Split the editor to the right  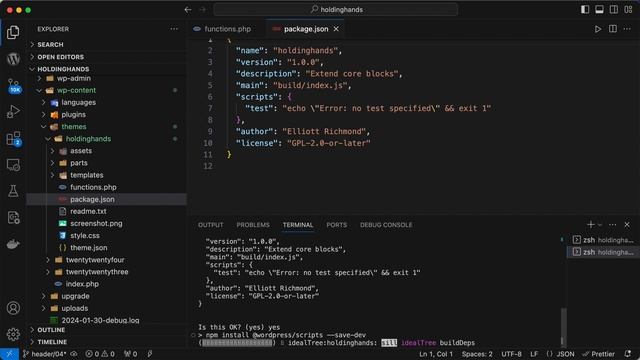[x=613, y=29]
